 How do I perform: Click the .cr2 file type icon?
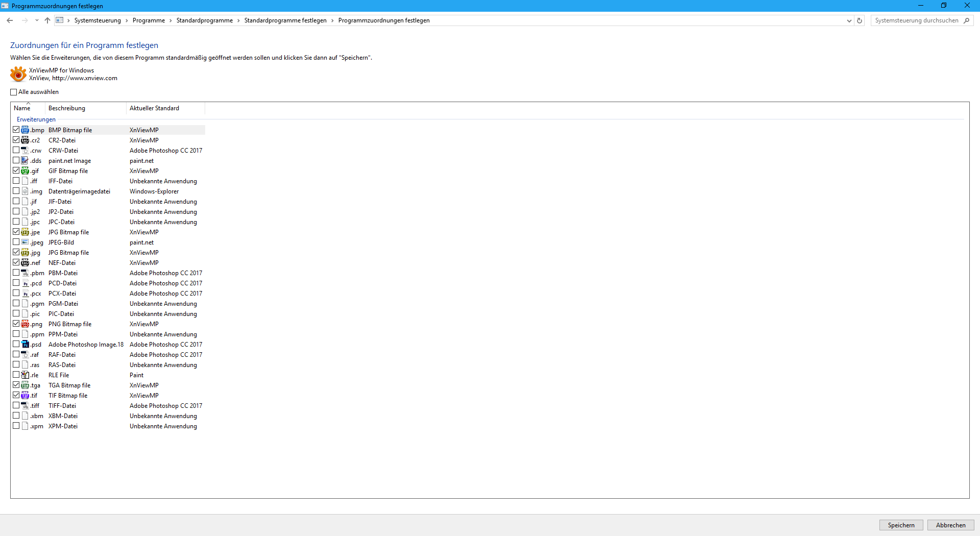(x=25, y=140)
